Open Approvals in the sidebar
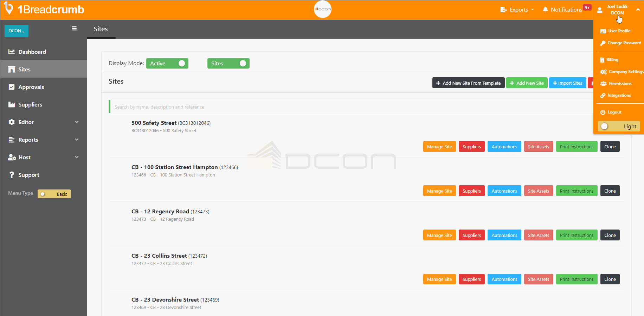 [44, 87]
